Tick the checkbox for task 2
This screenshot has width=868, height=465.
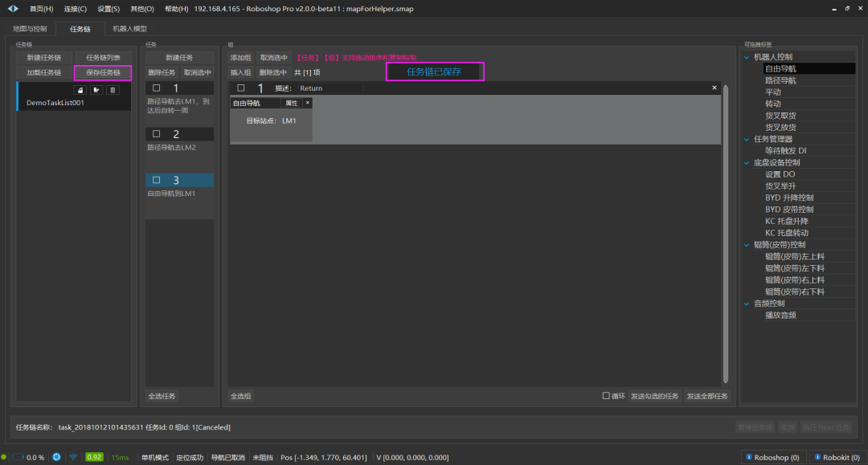157,134
